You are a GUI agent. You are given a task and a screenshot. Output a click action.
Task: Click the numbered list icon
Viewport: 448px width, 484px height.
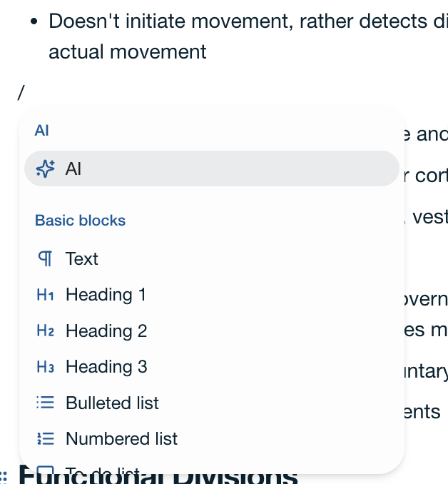pos(45,438)
